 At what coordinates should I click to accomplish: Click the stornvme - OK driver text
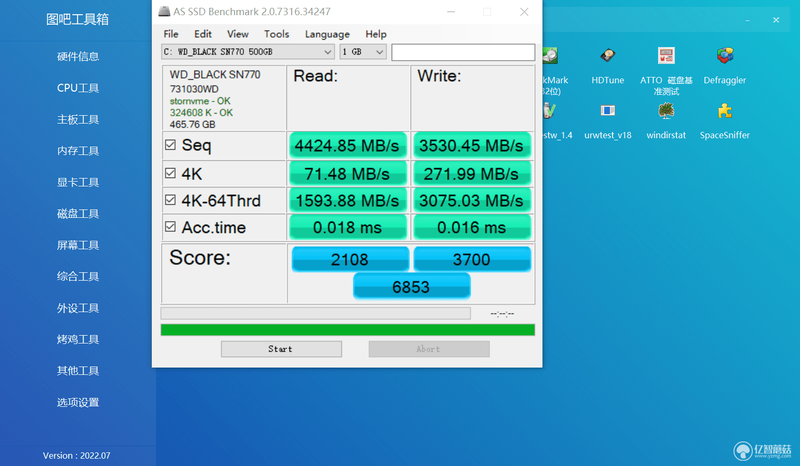(x=200, y=101)
